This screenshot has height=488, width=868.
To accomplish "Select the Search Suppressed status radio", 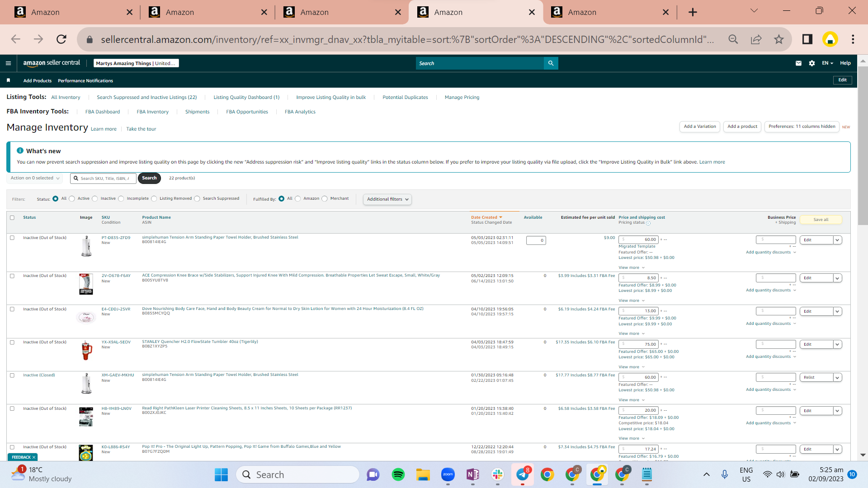I will pyautogui.click(x=197, y=199).
